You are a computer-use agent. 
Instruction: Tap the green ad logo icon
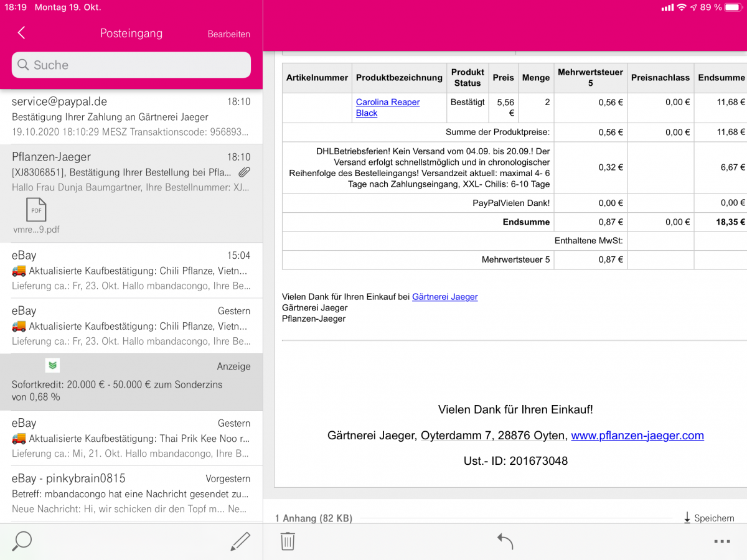pos(52,365)
